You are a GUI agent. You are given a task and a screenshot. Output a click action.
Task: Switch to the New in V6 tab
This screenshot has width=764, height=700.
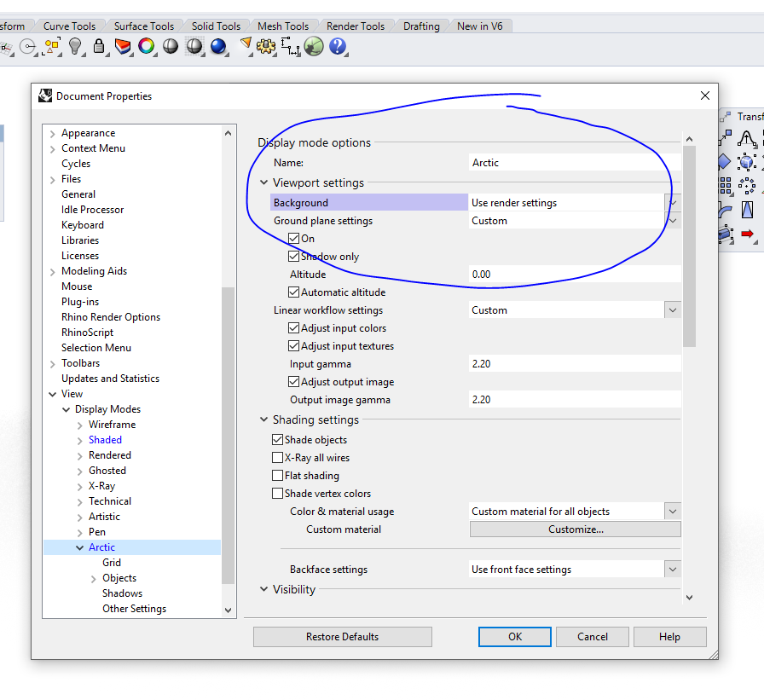479,26
